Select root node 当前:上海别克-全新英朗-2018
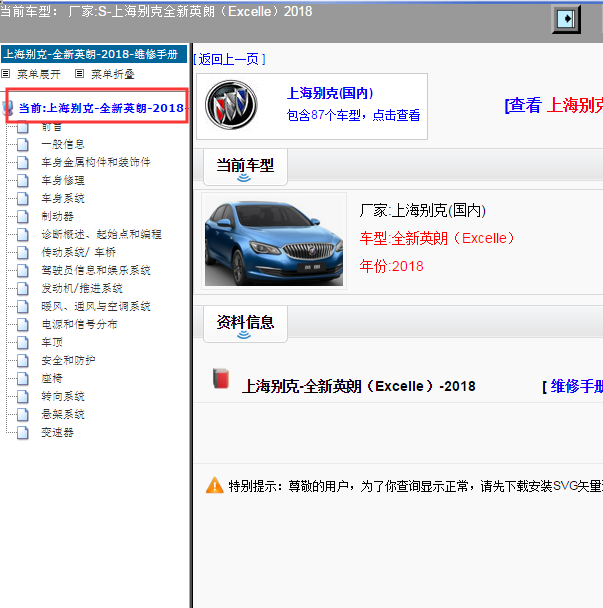This screenshot has height=608, width=603. [x=102, y=108]
